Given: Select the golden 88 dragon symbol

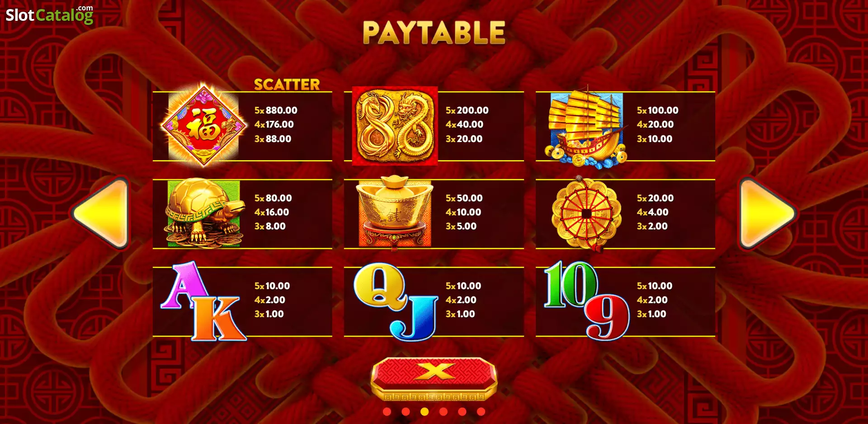Looking at the screenshot, I should tap(395, 126).
